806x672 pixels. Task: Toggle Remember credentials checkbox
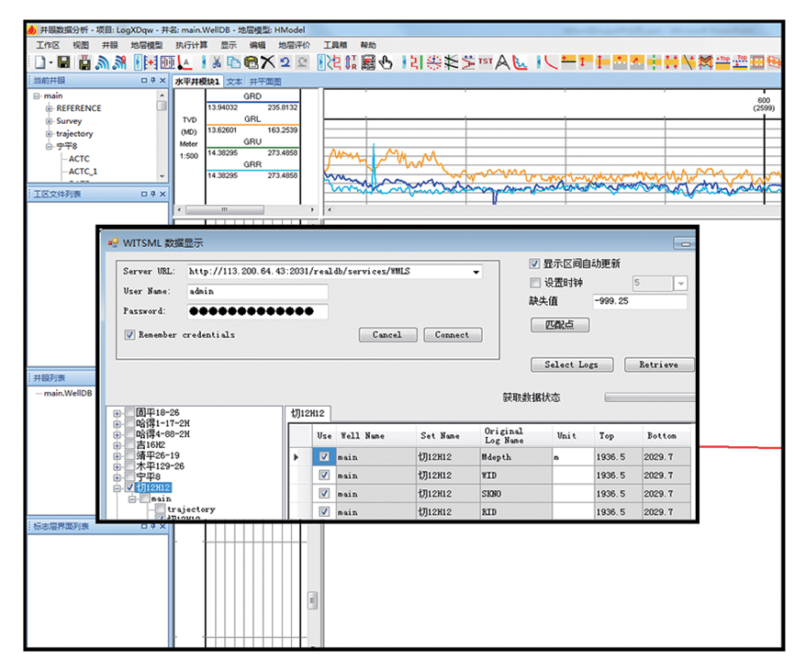click(129, 335)
